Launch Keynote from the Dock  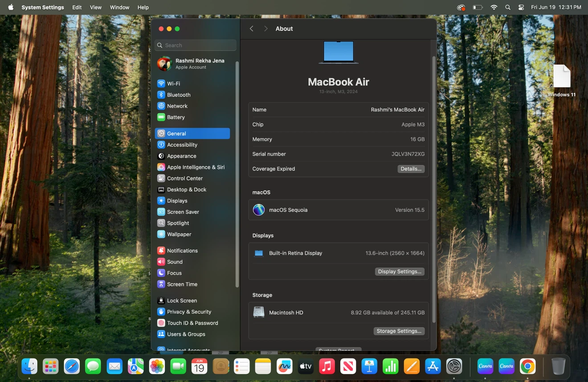[369, 366]
